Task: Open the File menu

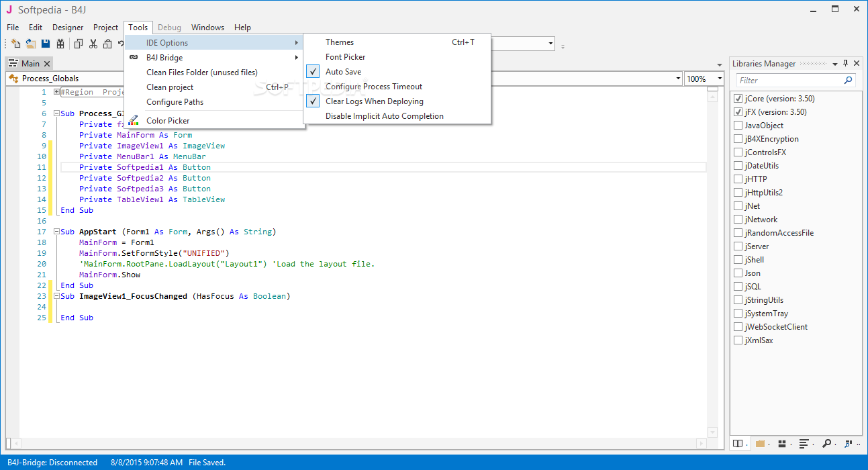Action: click(x=13, y=28)
